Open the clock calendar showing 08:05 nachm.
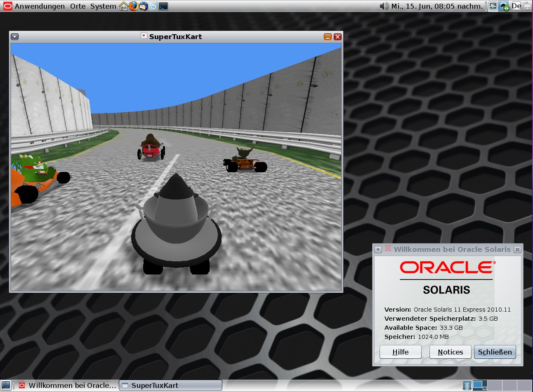 437,6
